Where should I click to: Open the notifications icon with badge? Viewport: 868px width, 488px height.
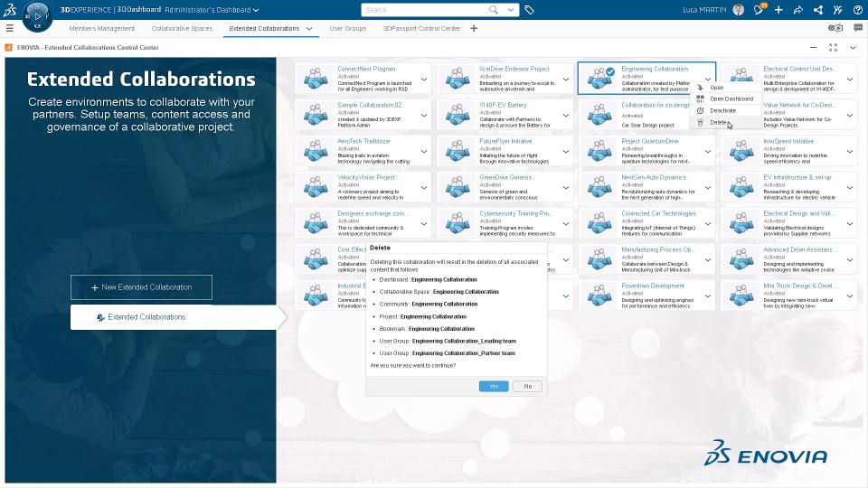(x=759, y=9)
